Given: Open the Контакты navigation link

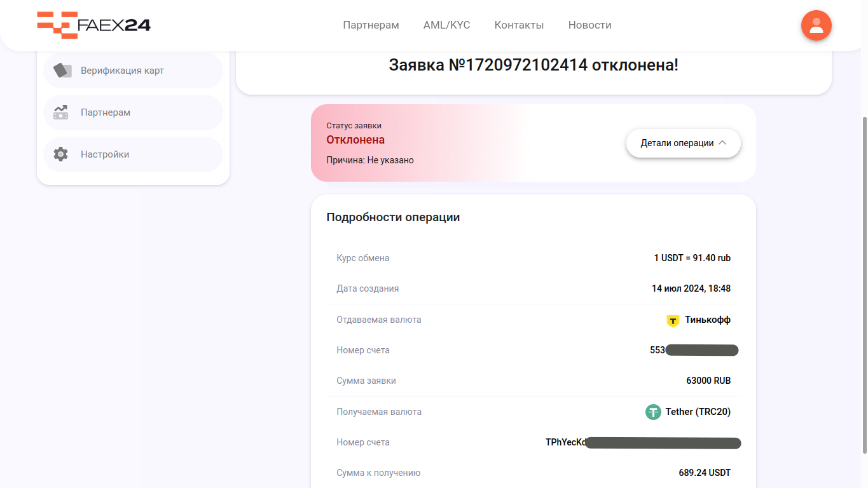Looking at the screenshot, I should point(519,25).
